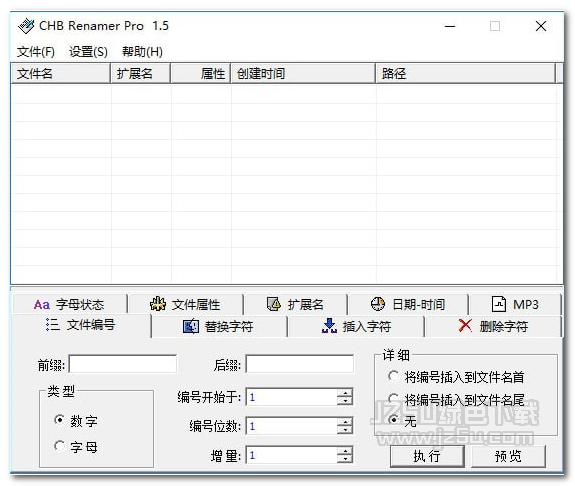Switch to the 插入字符 tab
This screenshot has height=486, width=575.
pos(356,326)
